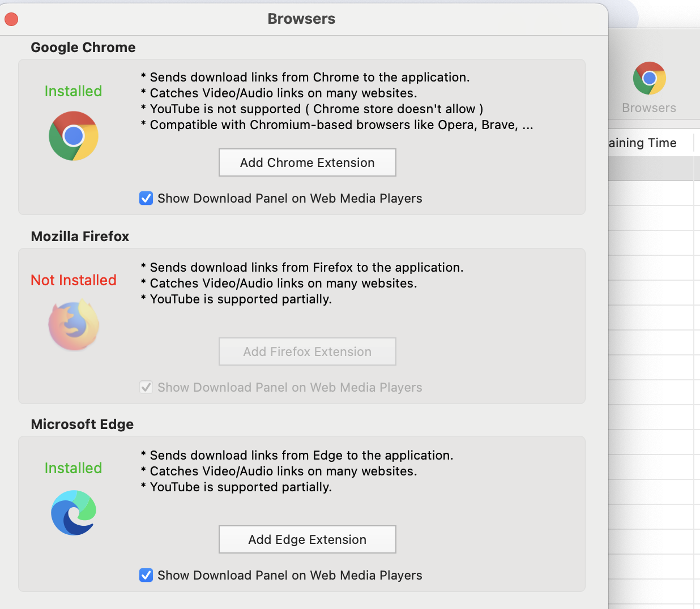Disable Edge's Show Download Panel checkbox

(x=146, y=575)
